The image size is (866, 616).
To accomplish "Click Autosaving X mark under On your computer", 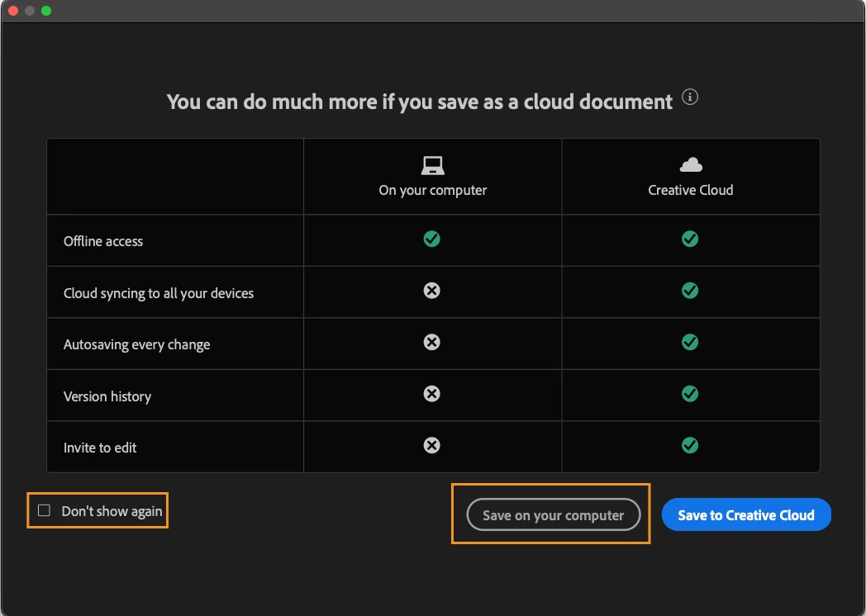I will (432, 342).
